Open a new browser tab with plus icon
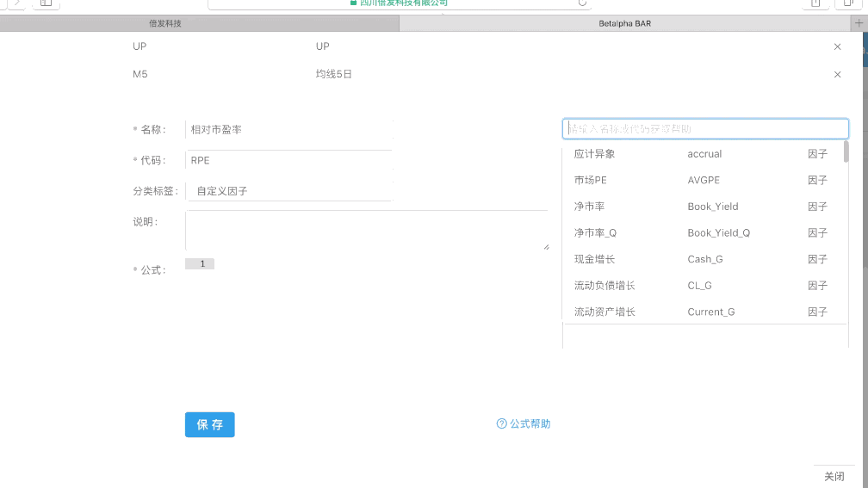This screenshot has height=488, width=868. tap(859, 23)
